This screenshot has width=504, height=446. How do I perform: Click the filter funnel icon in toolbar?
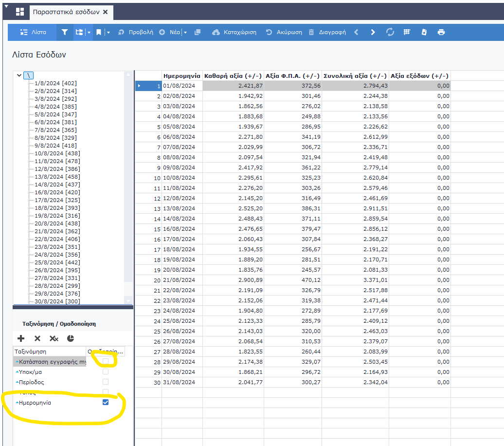coord(65,32)
